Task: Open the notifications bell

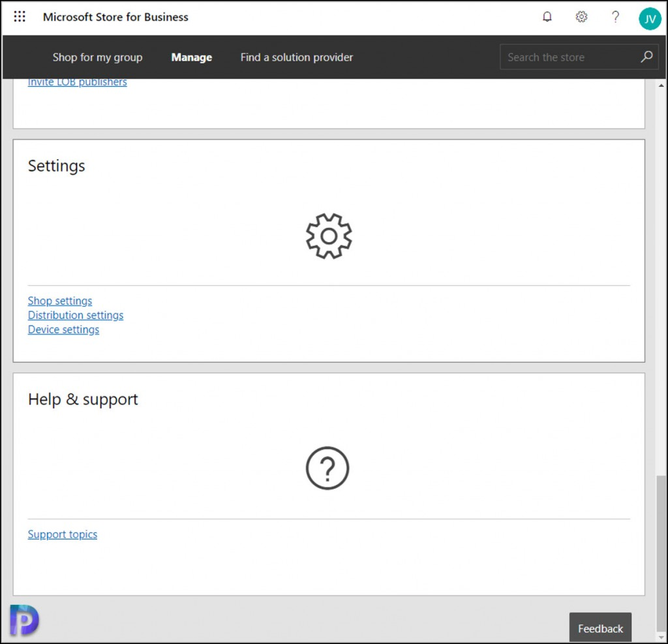Action: (x=547, y=16)
